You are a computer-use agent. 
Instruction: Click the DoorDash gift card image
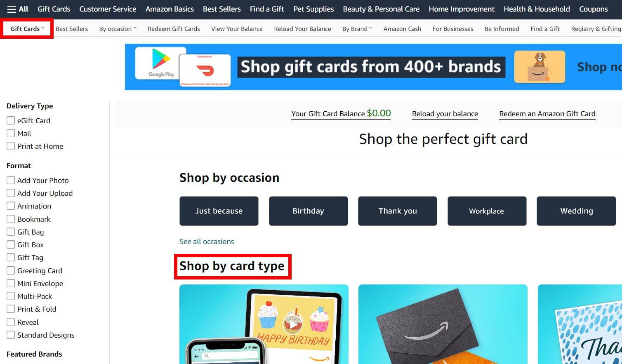(205, 70)
